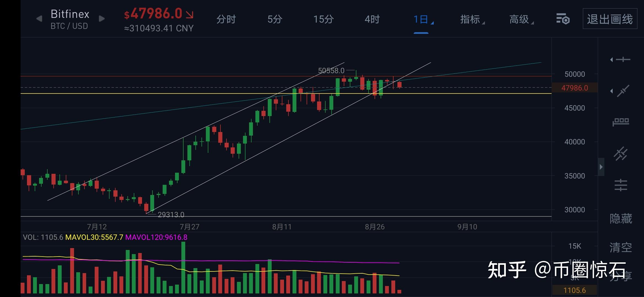Viewport: 644px width, 297px height.
Task: Click the MAVOL30:5567.7 indicator label
Action: pos(94,237)
